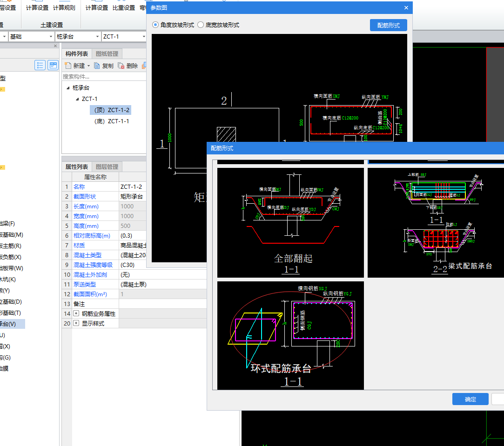Image resolution: width=504 pixels, height=446 pixels.
Task: Close the 参数图 dialog
Action: 406,8
